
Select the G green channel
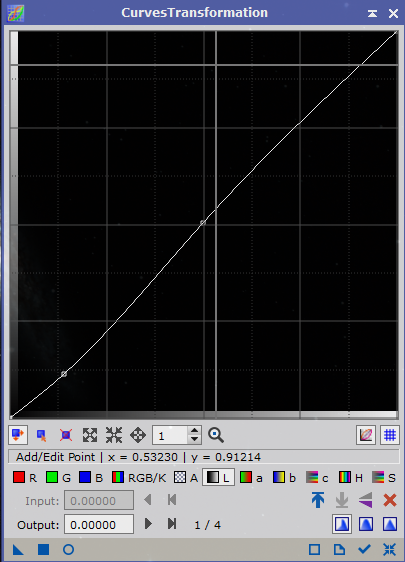[x=58, y=478]
